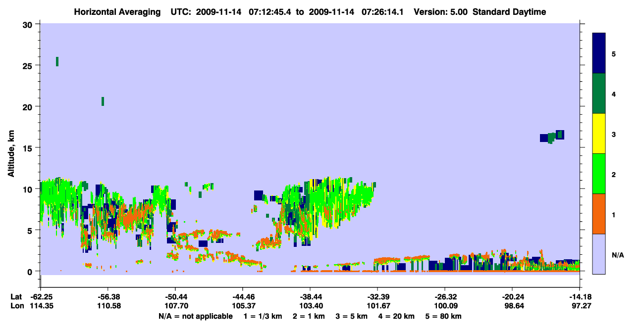Click the longitude value '103.40'

pos(310,306)
